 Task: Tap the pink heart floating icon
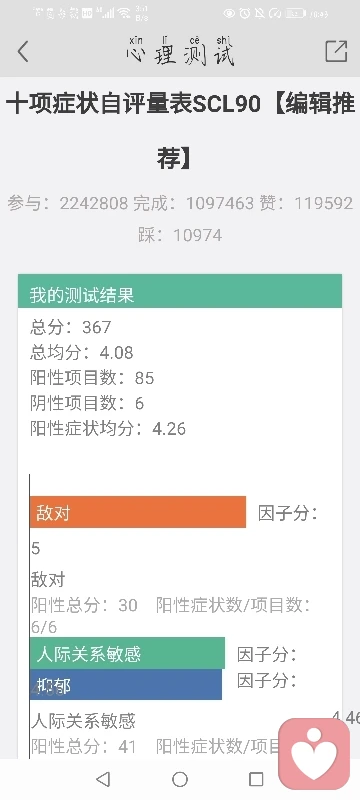[314, 754]
